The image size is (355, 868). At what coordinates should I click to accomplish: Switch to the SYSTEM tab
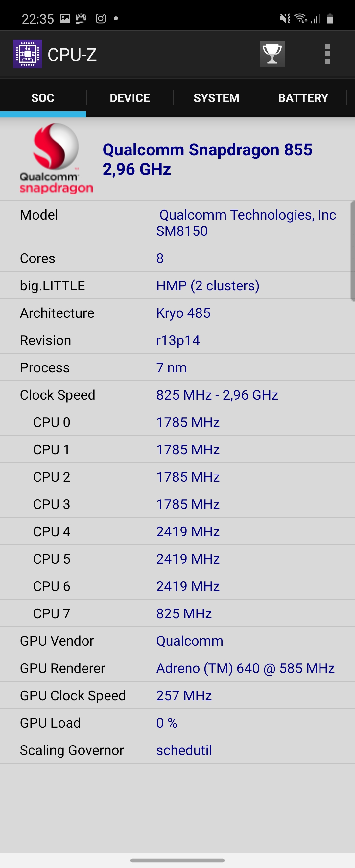(216, 98)
